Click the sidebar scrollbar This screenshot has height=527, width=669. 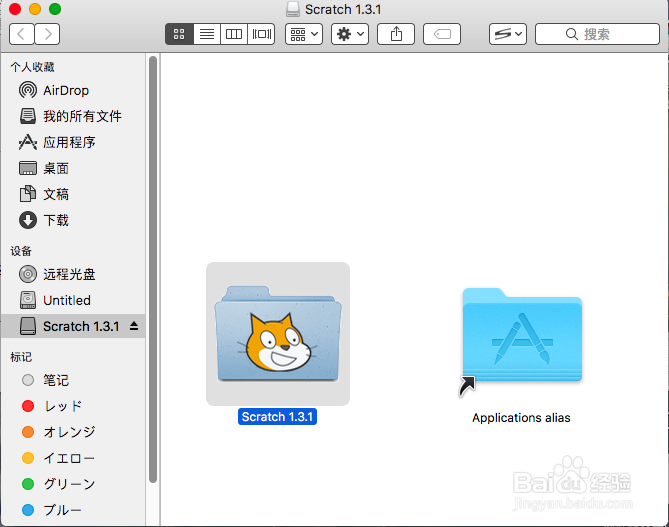tap(153, 270)
